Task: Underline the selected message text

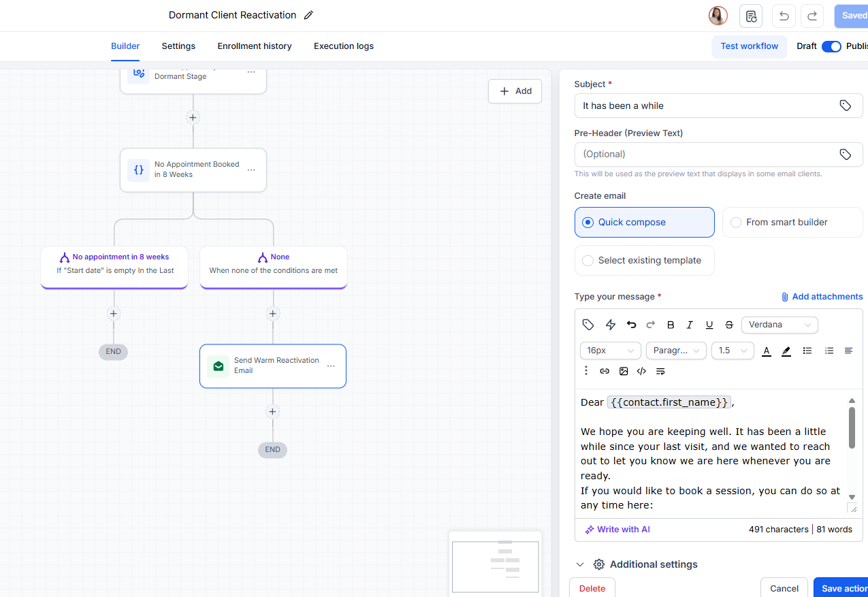Action: click(709, 325)
